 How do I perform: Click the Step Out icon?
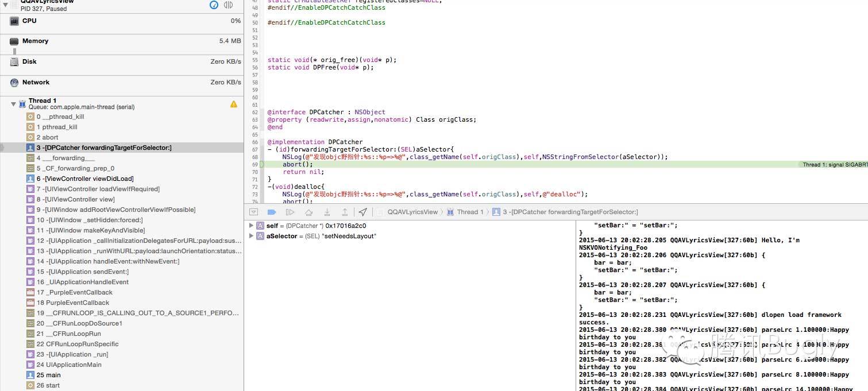344,212
